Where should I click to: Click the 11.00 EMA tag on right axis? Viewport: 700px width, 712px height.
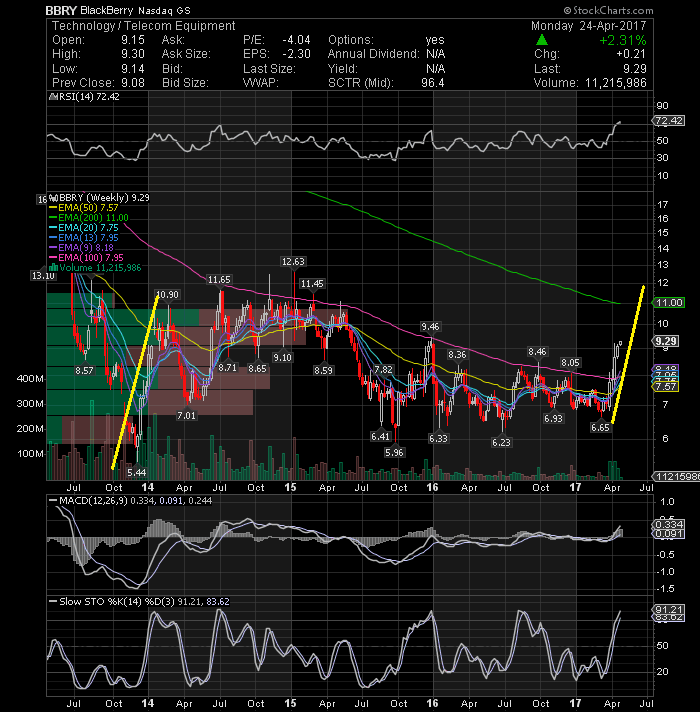point(668,303)
